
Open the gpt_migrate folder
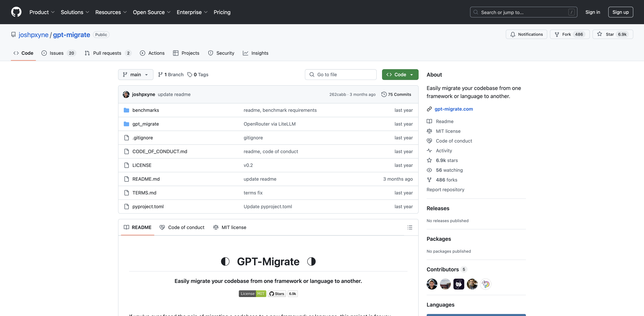point(146,124)
